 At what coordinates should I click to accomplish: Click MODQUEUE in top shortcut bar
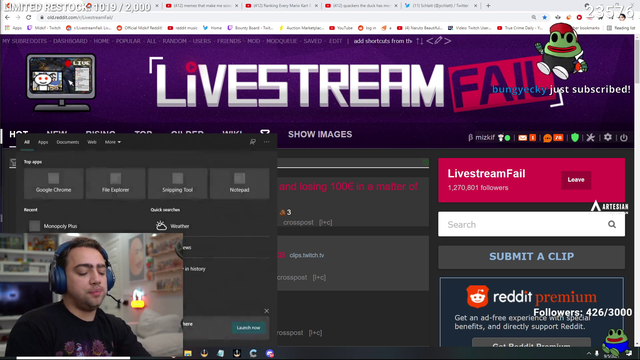tap(282, 41)
